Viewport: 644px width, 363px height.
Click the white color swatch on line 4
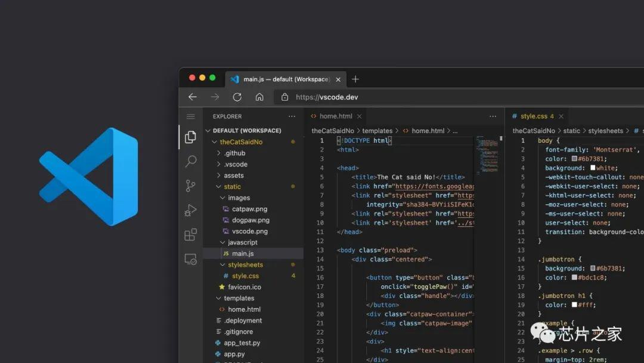click(x=593, y=168)
